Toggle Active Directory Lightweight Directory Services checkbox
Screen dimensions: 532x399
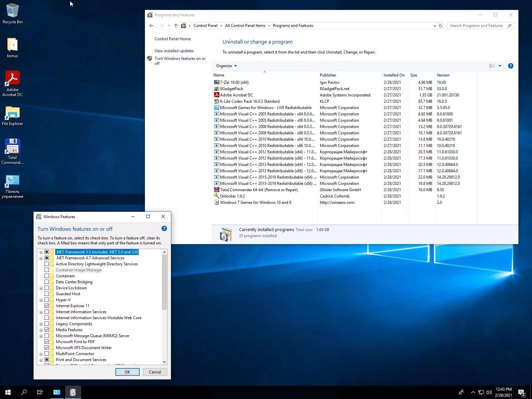point(47,264)
